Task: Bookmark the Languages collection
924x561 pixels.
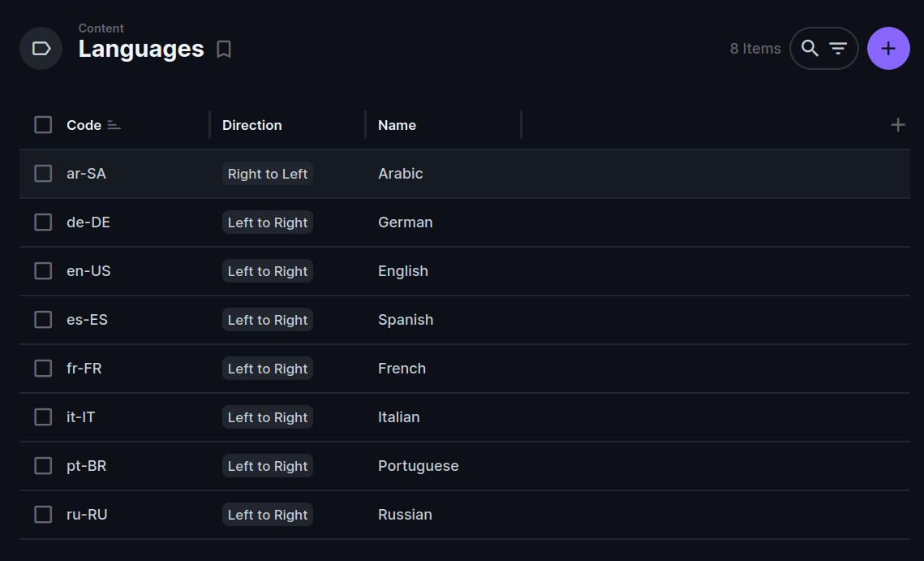Action: pyautogui.click(x=224, y=50)
